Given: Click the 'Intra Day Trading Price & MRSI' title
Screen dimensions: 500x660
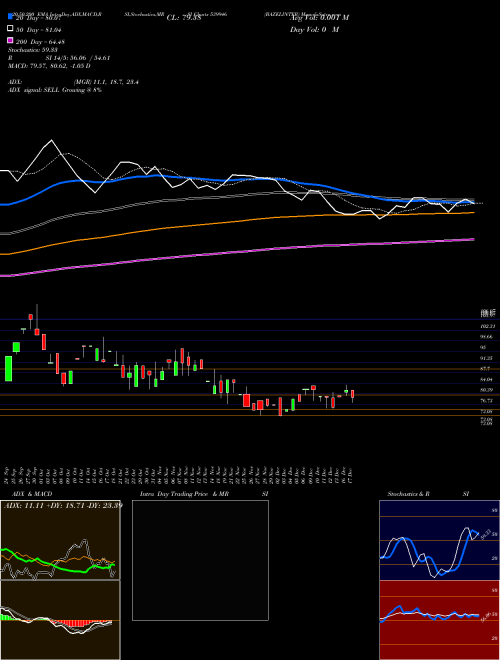Looking at the screenshot, I should (204, 494).
